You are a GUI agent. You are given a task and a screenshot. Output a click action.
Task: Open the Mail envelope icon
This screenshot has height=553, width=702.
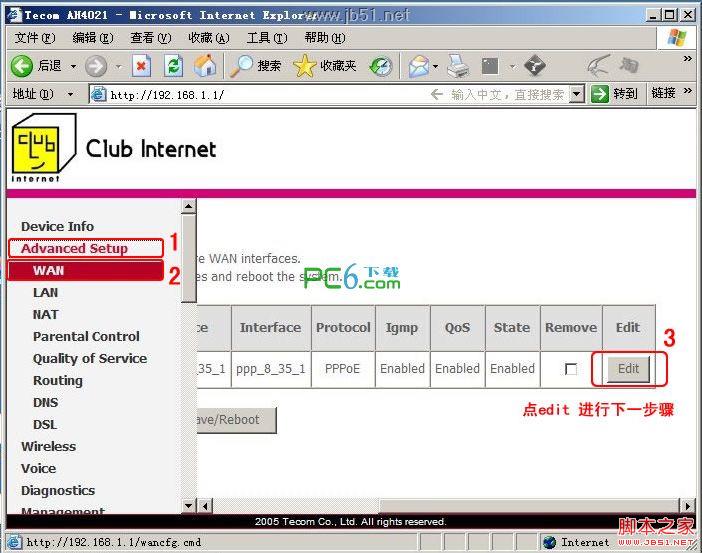[x=418, y=66]
